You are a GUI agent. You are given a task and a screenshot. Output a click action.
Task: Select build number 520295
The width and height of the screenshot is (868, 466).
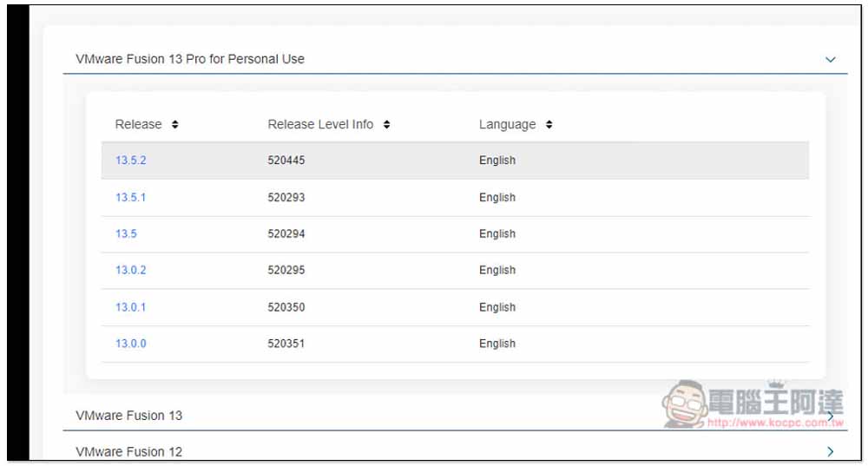[x=286, y=270]
